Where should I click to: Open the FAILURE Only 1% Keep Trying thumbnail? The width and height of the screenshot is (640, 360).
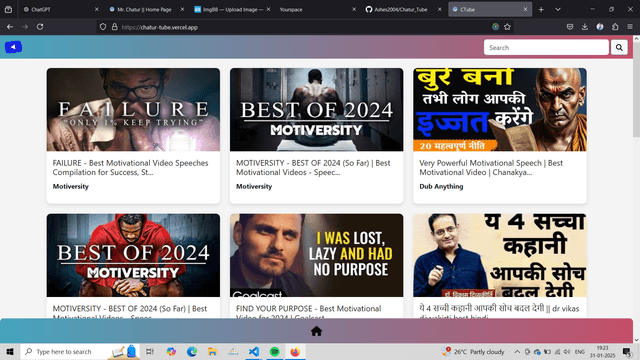click(x=133, y=109)
